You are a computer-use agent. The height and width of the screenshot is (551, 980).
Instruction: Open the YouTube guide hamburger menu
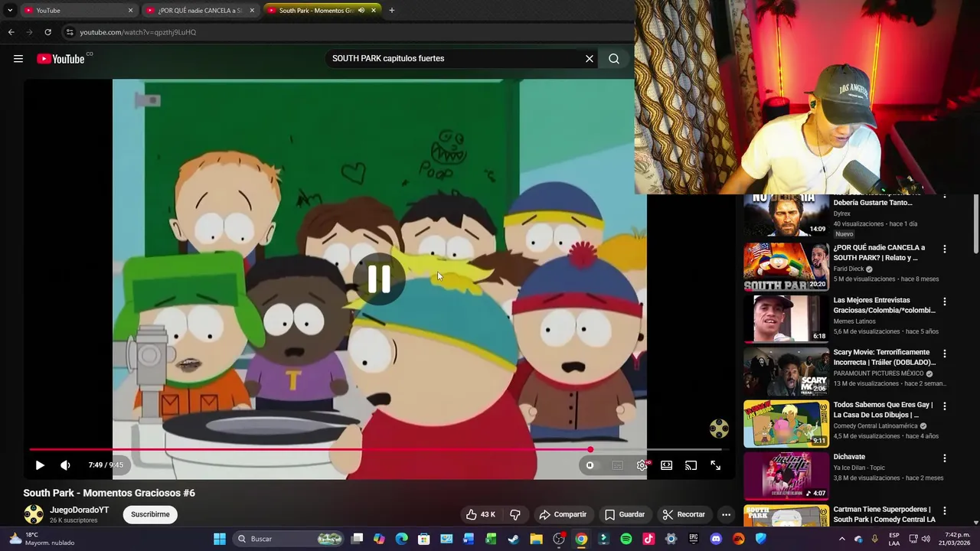point(18,59)
